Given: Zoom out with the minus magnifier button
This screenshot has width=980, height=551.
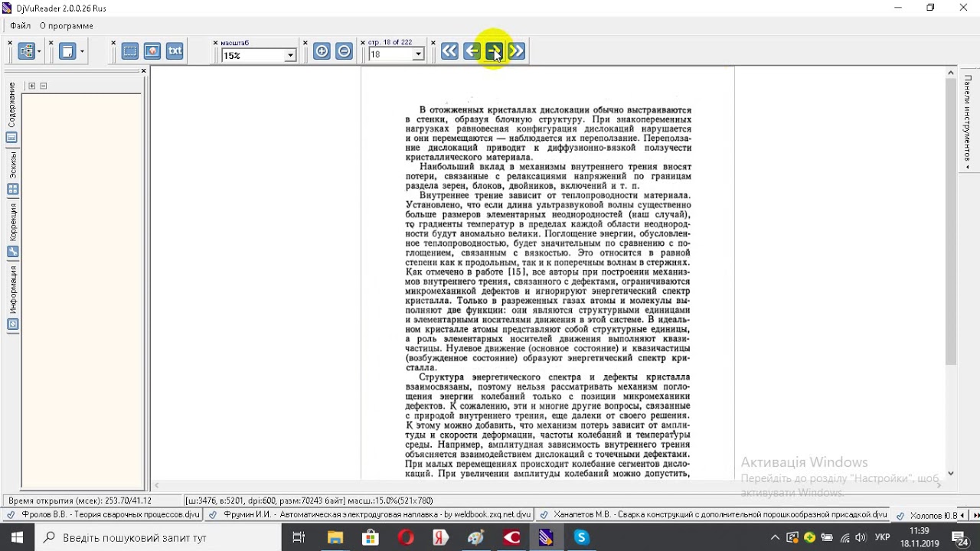Looking at the screenshot, I should tap(344, 51).
